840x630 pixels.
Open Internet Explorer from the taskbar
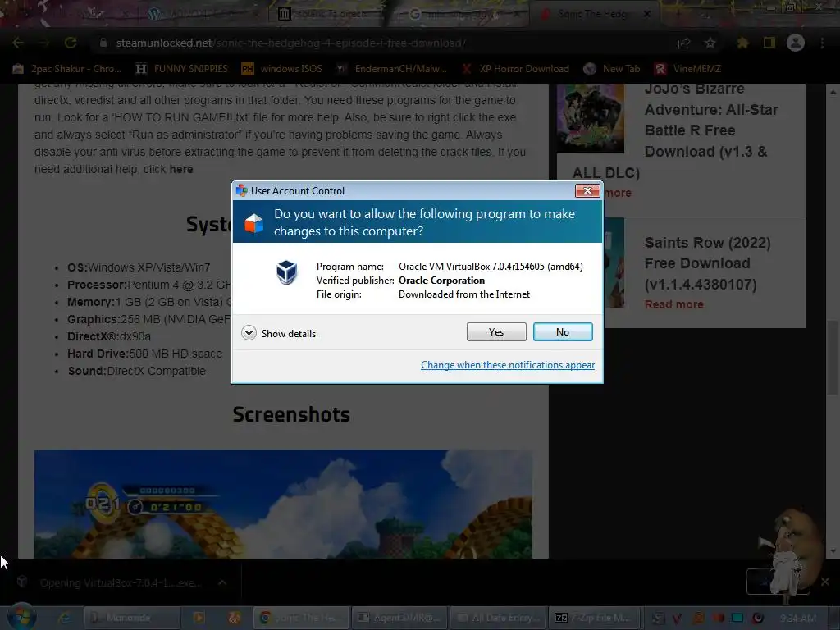click(x=64, y=618)
